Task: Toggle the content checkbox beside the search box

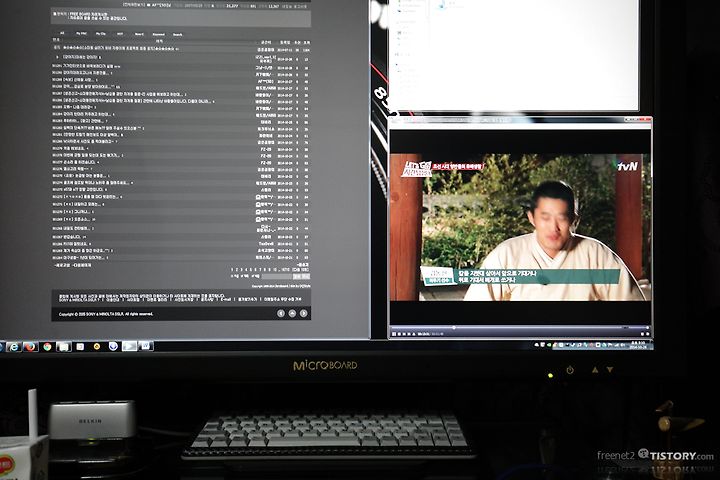Action: pyautogui.click(x=253, y=276)
